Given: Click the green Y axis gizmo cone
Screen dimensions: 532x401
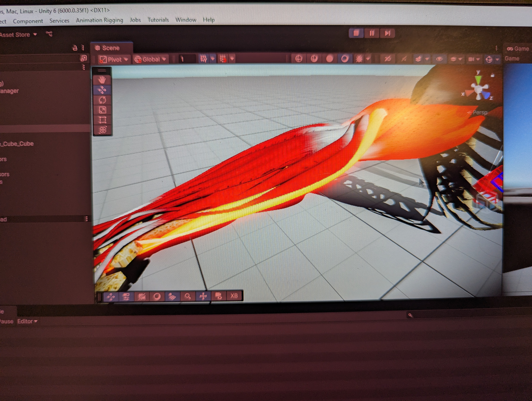Looking at the screenshot, I should click(x=478, y=79).
